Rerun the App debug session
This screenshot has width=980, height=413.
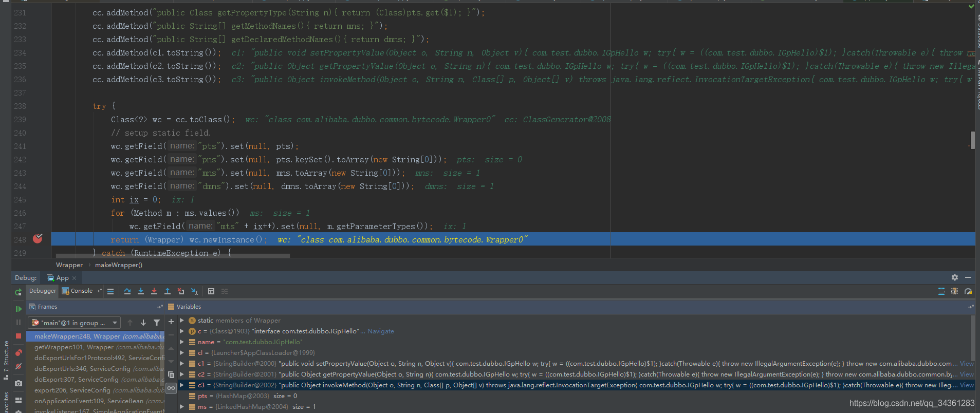[19, 292]
